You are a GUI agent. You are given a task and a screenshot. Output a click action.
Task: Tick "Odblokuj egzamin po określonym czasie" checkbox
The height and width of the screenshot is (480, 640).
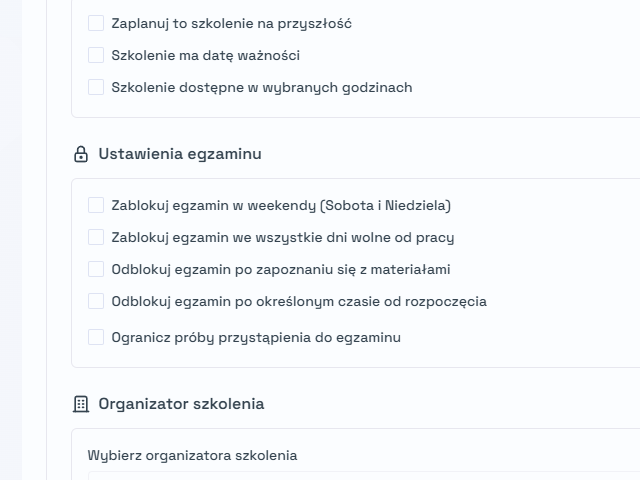pos(96,301)
